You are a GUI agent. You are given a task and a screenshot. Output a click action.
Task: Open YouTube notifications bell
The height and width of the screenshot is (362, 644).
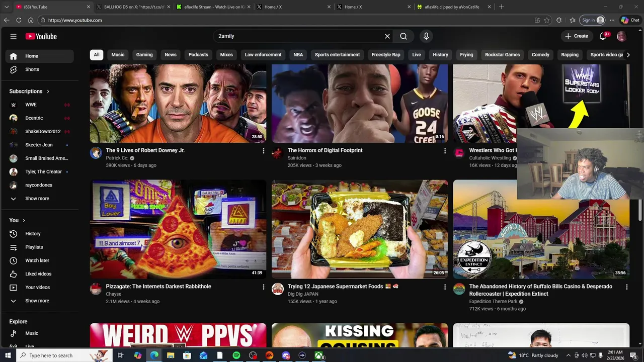(x=603, y=36)
